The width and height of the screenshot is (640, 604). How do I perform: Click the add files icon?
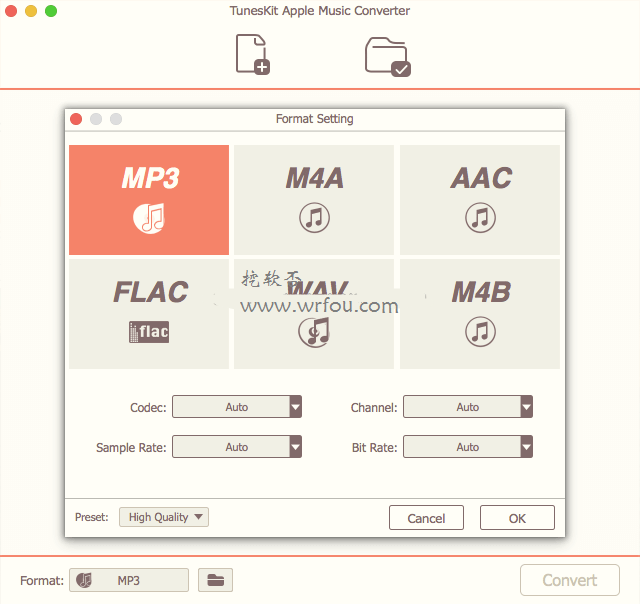pos(252,54)
